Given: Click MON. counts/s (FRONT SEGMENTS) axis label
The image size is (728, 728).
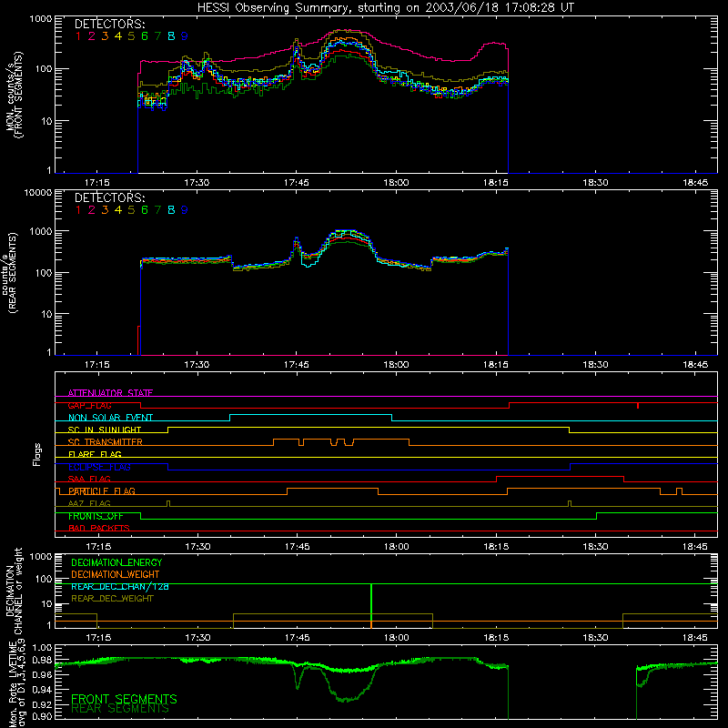Looking at the screenshot, I should (14, 95).
